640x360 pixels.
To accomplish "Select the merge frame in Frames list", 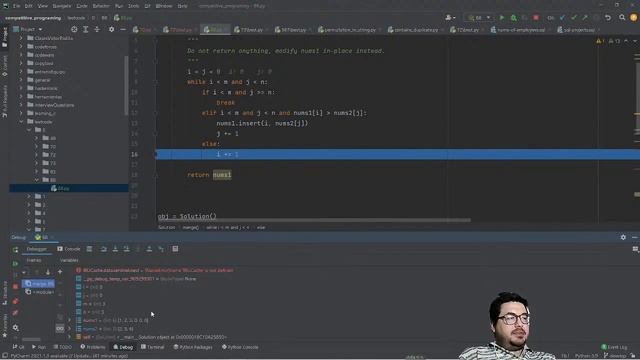I will [x=39, y=284].
